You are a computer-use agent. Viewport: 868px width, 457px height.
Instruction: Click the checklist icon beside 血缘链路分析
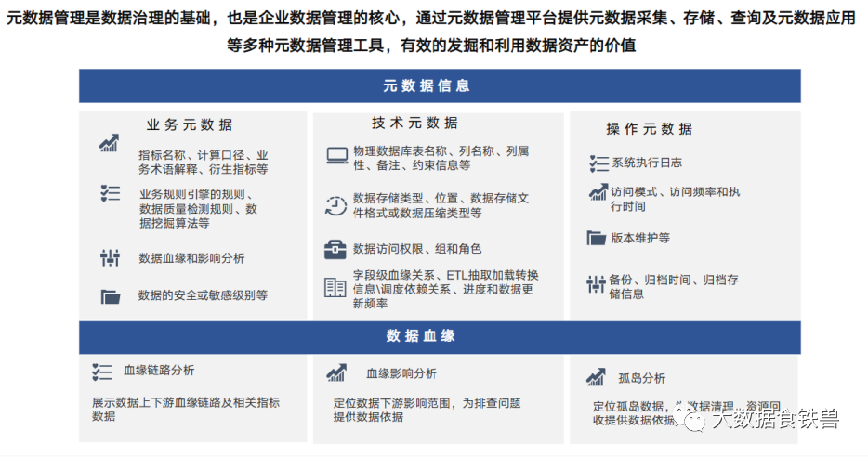pos(102,372)
